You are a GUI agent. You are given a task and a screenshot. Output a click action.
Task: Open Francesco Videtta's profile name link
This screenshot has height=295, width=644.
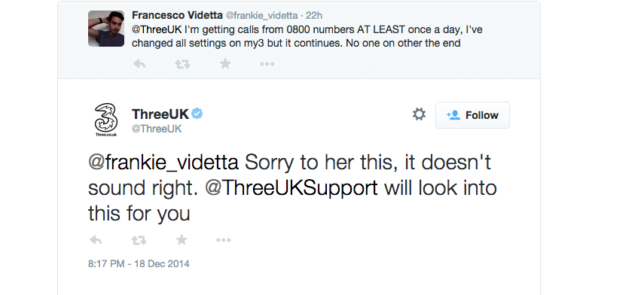[x=177, y=16]
